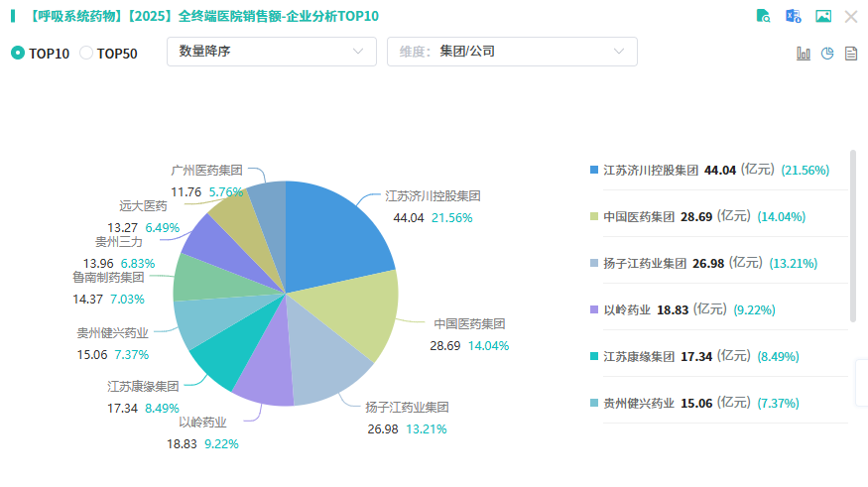The image size is (868, 487).
Task: Switch to pie chart view
Action: (x=827, y=53)
